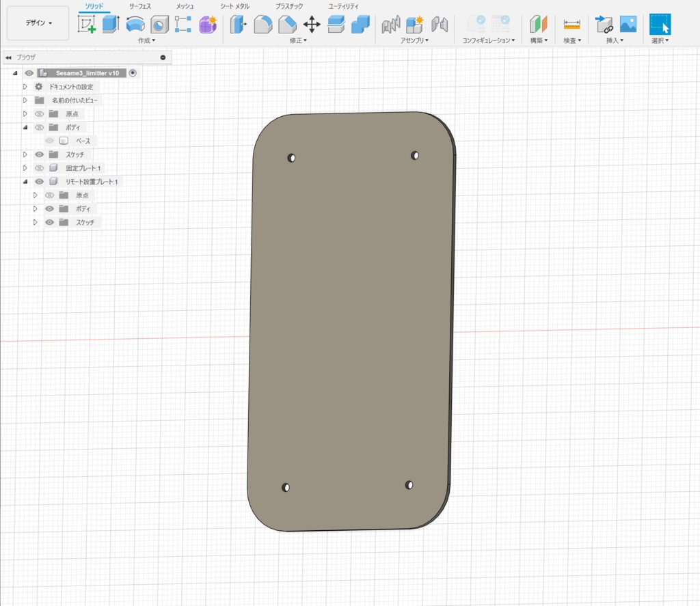Click the top-left hole on the plate

291,158
